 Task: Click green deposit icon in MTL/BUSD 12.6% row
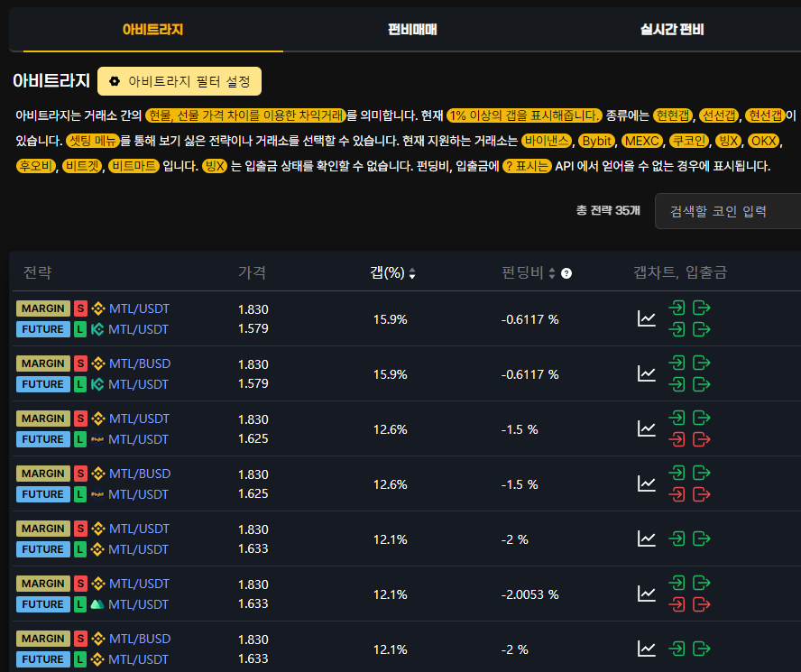[x=677, y=474]
